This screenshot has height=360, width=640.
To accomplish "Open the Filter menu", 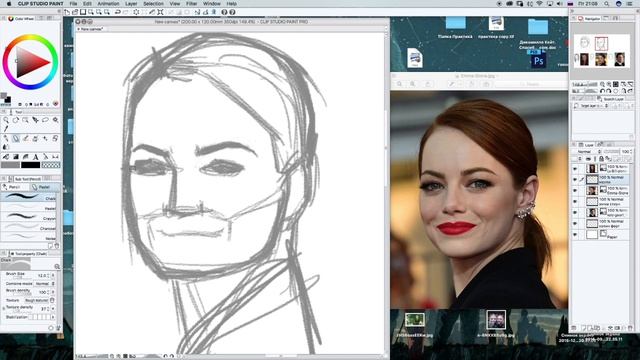I will (191, 4).
